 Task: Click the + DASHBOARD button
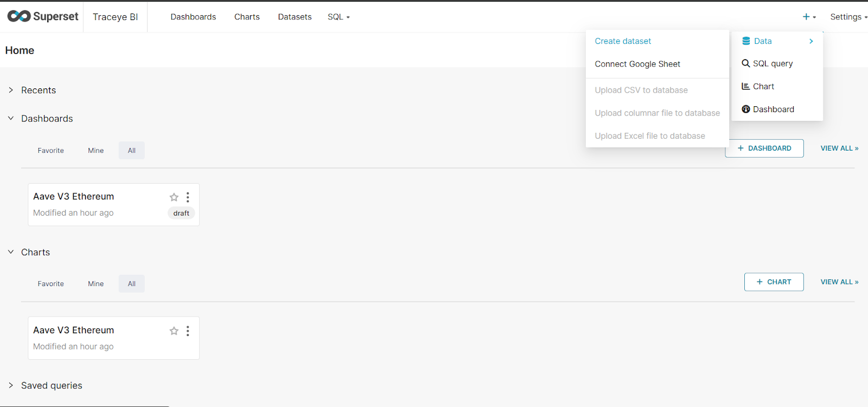(764, 148)
